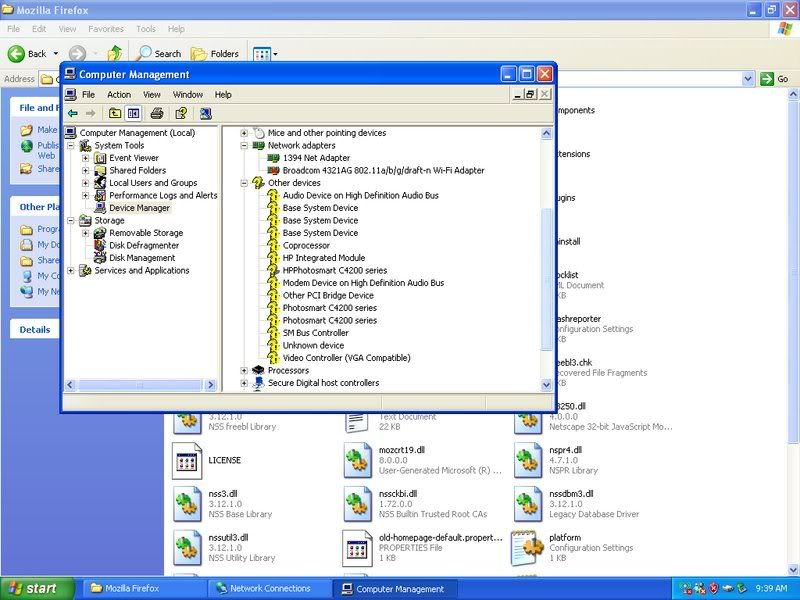Screen dimensions: 800x600
Task: Click the scroll-down arrow of the device list
Action: pyautogui.click(x=546, y=385)
